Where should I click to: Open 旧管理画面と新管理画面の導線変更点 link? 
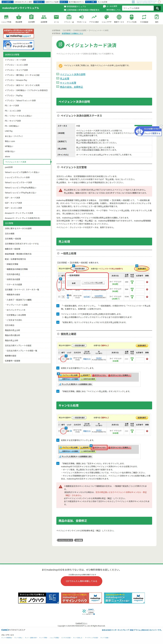(x=83, y=10)
